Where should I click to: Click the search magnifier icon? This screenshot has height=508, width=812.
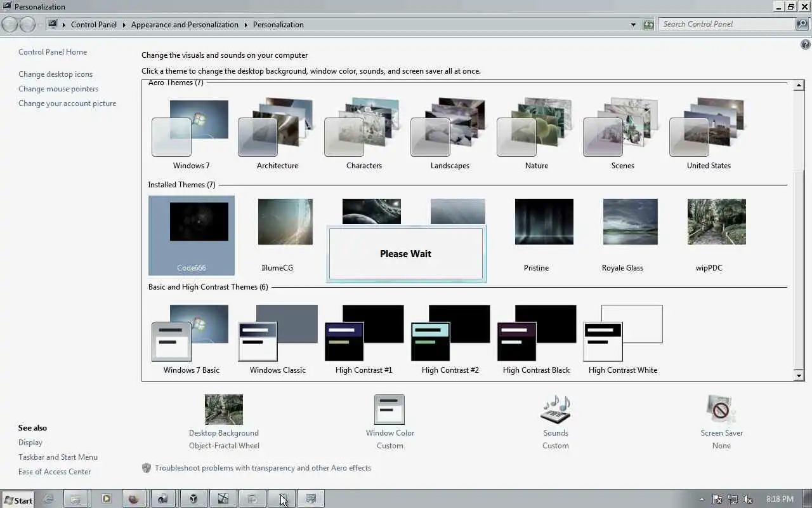coord(802,24)
